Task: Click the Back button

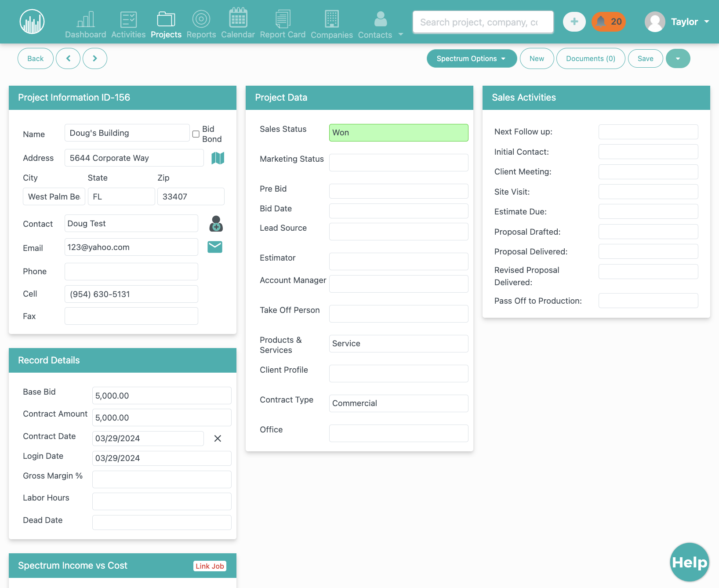Action: pos(36,58)
